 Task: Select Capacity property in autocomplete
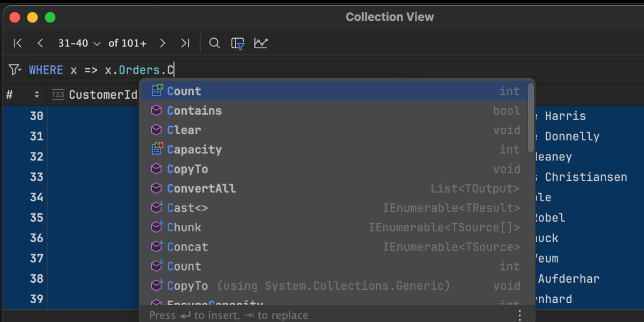tap(194, 150)
